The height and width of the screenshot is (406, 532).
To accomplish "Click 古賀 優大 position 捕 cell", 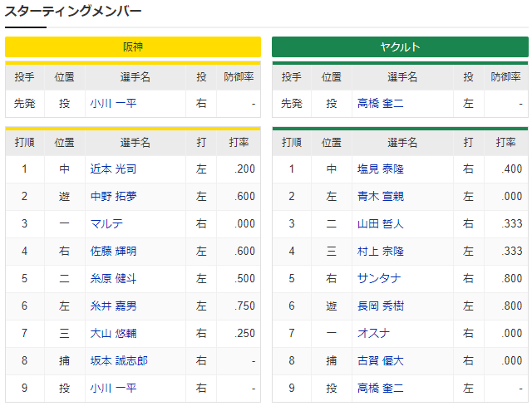I will [332, 360].
